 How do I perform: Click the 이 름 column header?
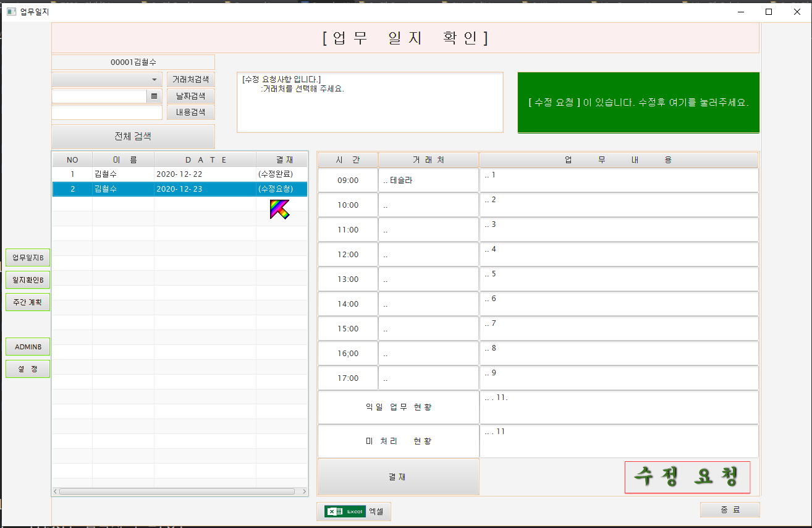click(x=124, y=160)
